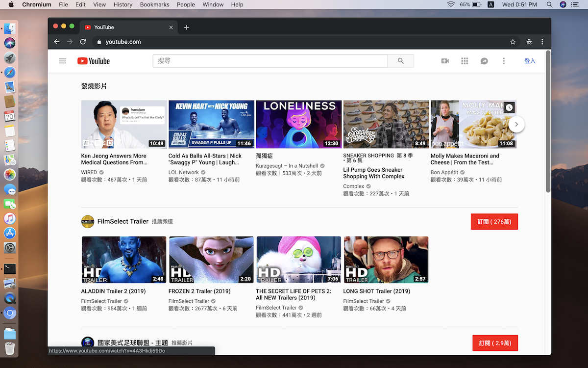The height and width of the screenshot is (368, 588).
Task: Open FilmSelect Trailer channel heading
Action: [x=123, y=221]
